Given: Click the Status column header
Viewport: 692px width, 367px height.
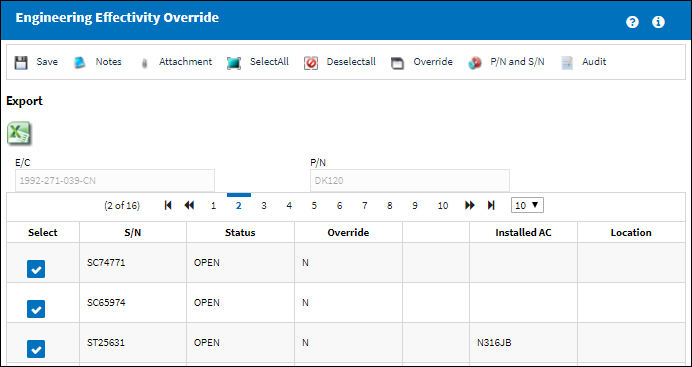Looking at the screenshot, I should (x=240, y=232).
